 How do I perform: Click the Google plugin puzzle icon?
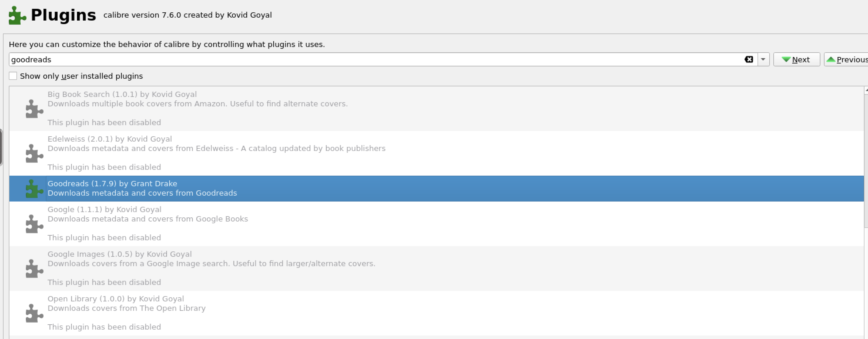34,224
